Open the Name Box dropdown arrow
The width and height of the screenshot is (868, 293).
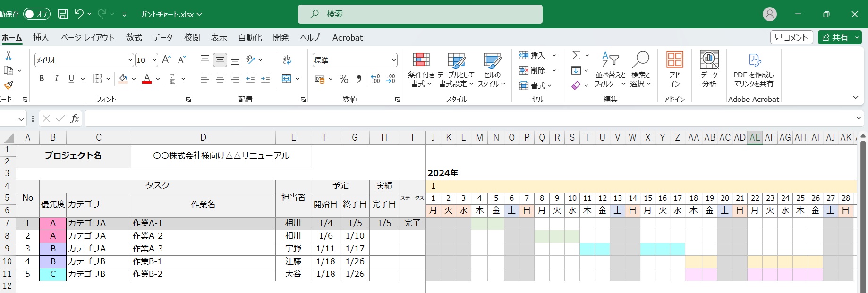(21, 119)
